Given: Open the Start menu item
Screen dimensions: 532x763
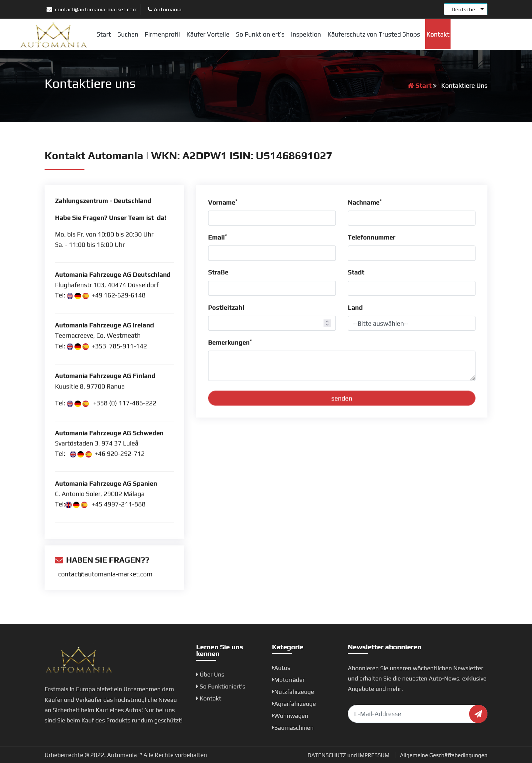Looking at the screenshot, I should (104, 34).
